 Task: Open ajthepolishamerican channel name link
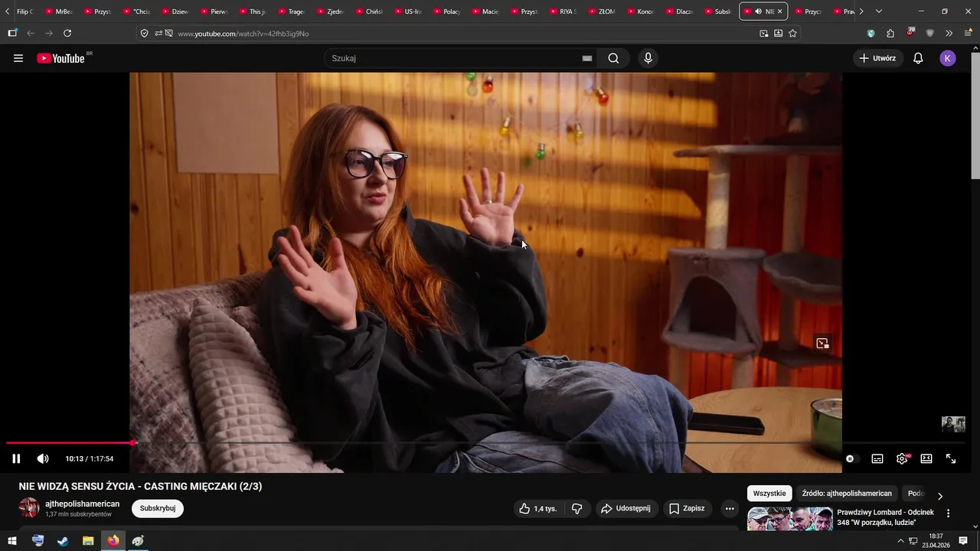point(83,504)
